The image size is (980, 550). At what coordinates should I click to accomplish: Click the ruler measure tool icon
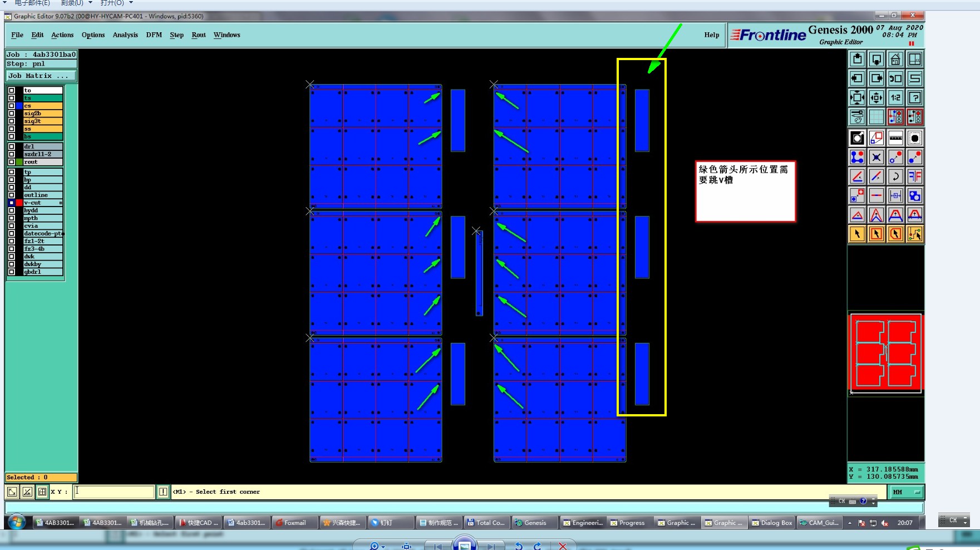click(x=895, y=138)
